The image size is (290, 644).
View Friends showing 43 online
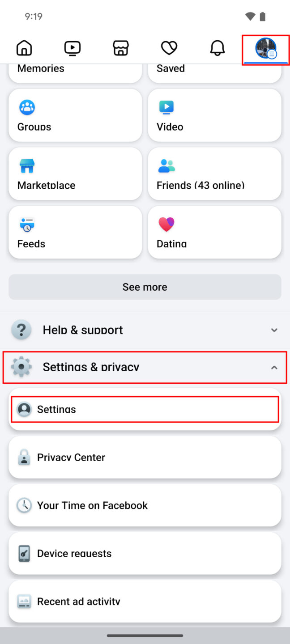(214, 174)
